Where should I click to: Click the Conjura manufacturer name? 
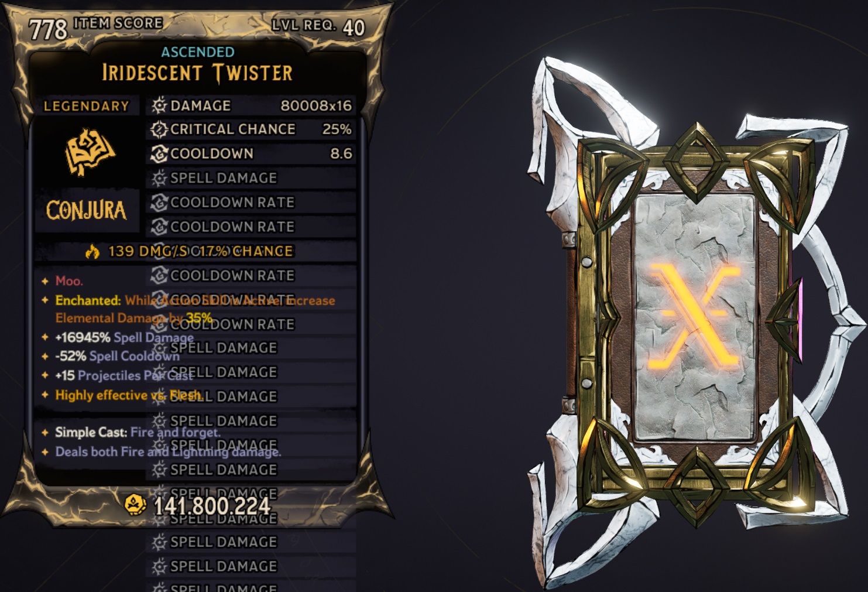tap(86, 210)
